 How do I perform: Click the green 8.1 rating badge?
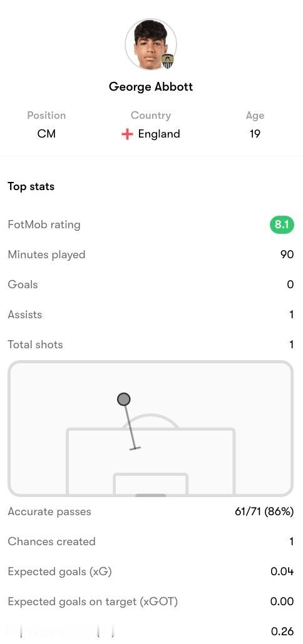coord(282,224)
